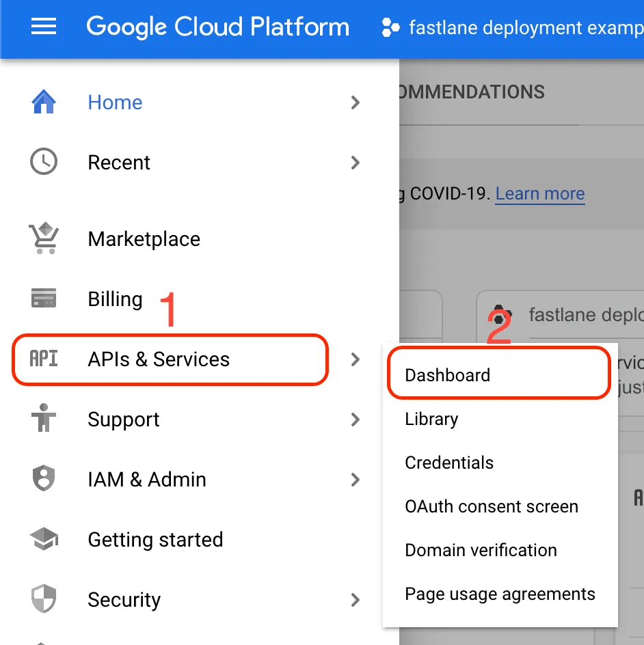The image size is (644, 645).
Task: Open the hamburger navigation menu
Action: click(x=44, y=27)
